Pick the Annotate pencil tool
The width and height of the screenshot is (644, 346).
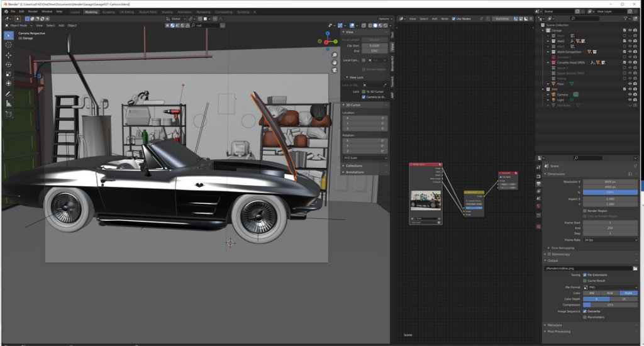(9, 93)
